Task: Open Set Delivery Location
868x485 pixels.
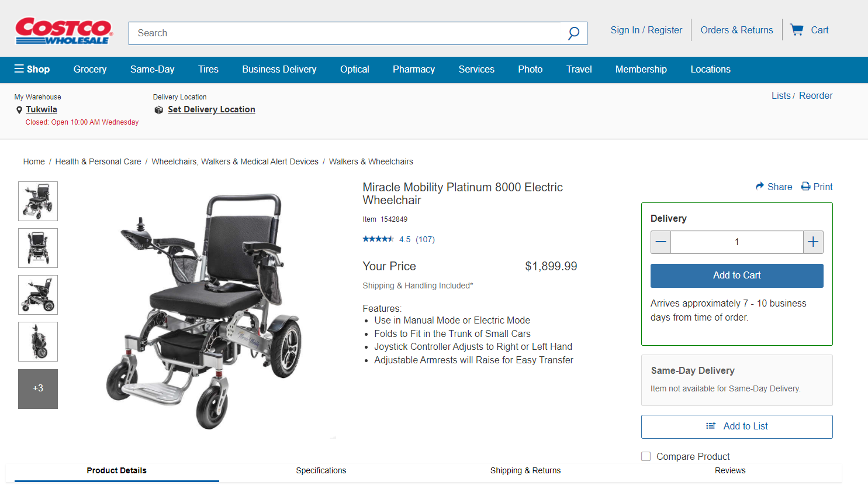Action: (211, 109)
